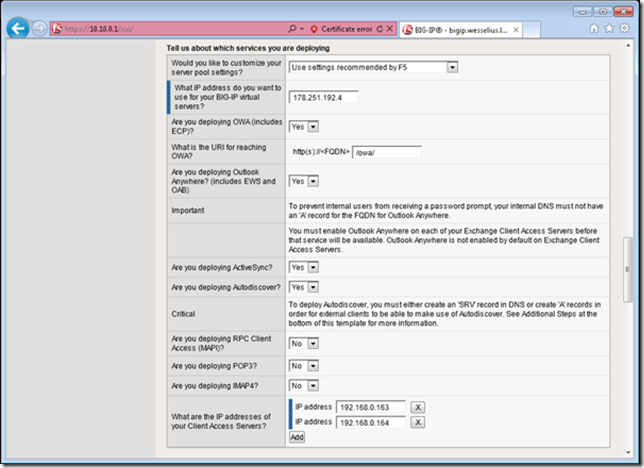Remove IP address 192.168.0.163 with X
Viewport: 644px width, 468px height.
(418, 407)
